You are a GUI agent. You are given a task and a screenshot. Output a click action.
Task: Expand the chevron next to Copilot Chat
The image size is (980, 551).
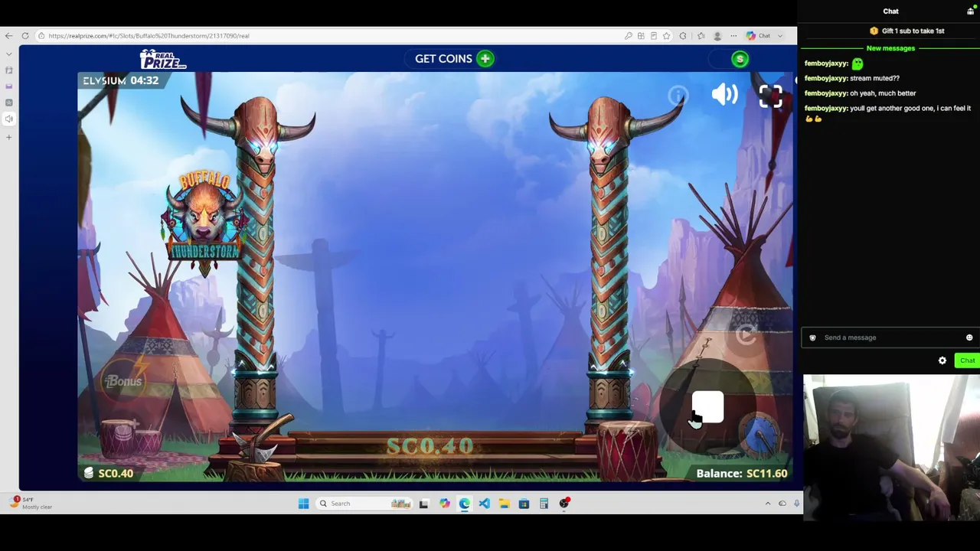pyautogui.click(x=780, y=35)
